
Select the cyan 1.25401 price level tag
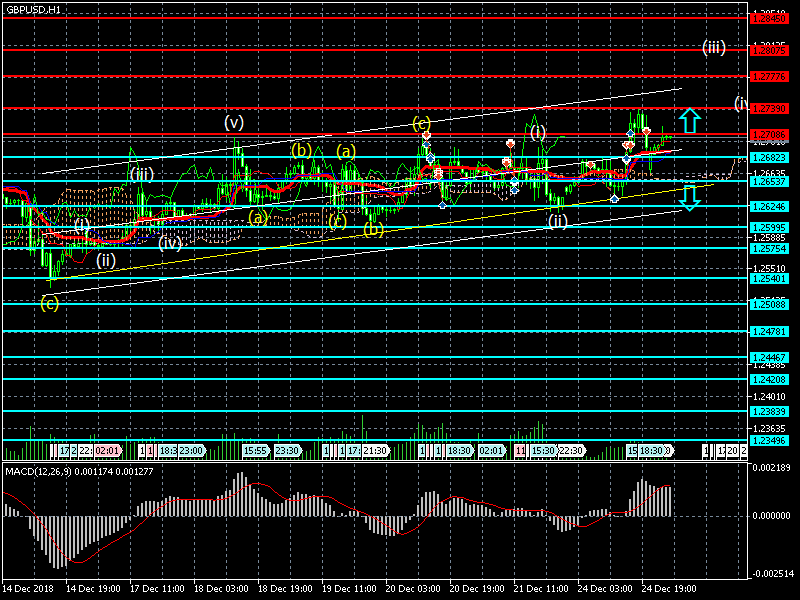point(770,279)
